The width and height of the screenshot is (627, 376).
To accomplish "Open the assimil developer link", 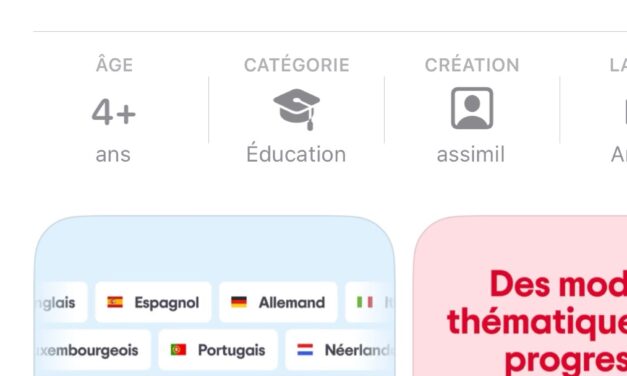I will point(471,154).
